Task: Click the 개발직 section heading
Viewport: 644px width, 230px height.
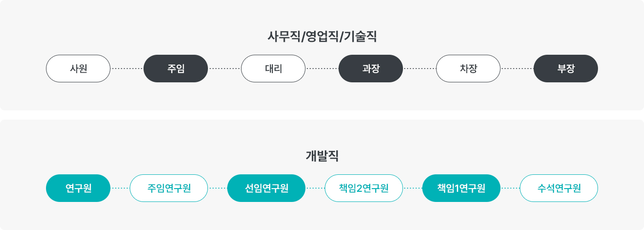Action: click(x=322, y=156)
